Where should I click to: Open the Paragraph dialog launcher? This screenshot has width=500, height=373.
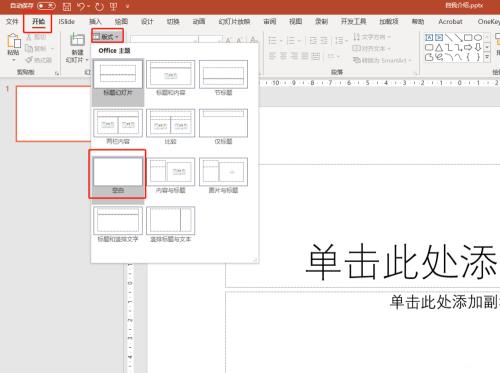click(x=415, y=73)
